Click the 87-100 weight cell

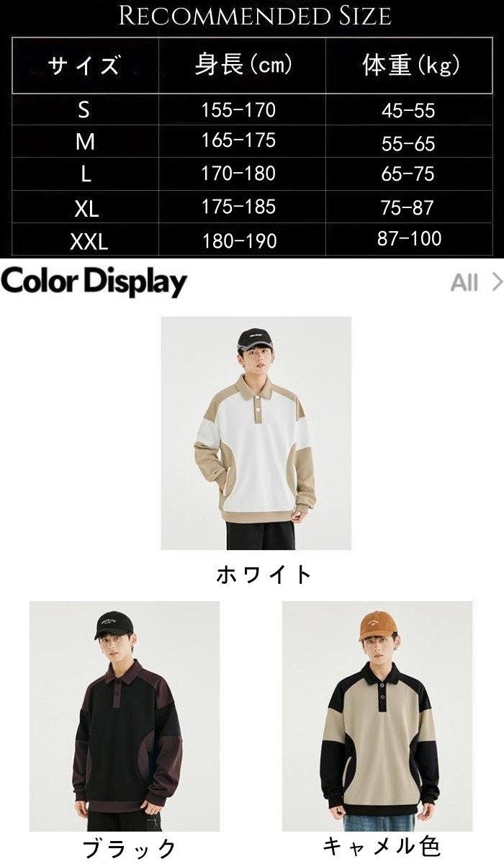pos(409,238)
